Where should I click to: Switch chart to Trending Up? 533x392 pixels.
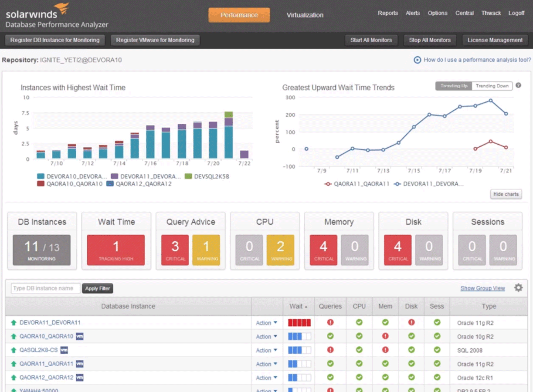pyautogui.click(x=454, y=86)
